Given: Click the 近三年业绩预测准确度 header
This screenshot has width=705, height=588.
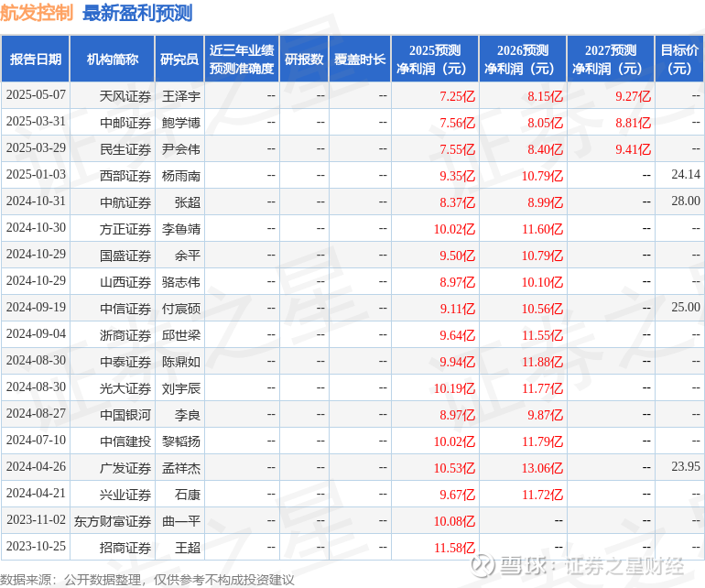Looking at the screenshot, I should 242,59.
